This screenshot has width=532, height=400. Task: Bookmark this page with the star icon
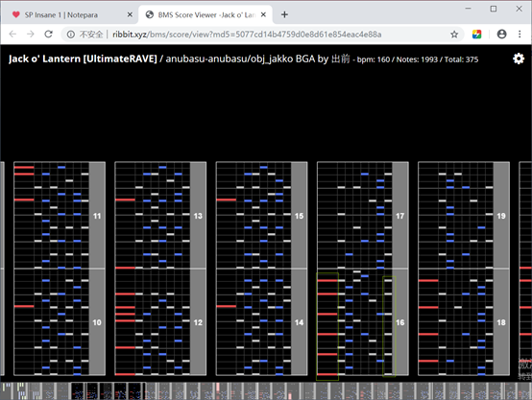pyautogui.click(x=454, y=35)
